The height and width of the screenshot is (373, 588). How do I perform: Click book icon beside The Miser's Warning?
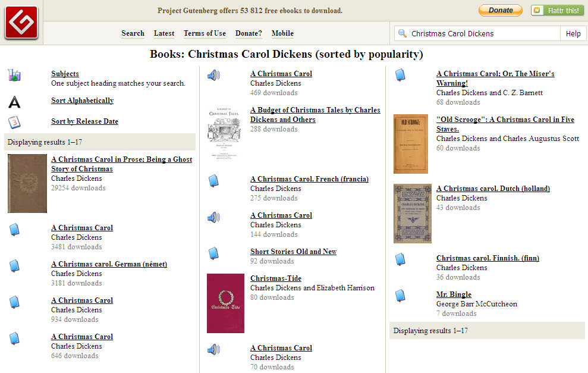tap(400, 75)
